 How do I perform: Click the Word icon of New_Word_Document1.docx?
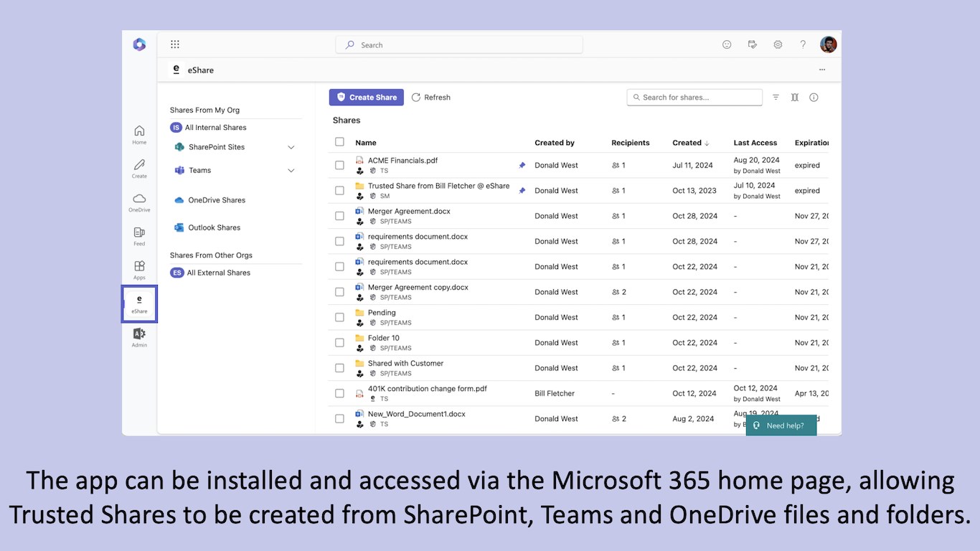359,414
